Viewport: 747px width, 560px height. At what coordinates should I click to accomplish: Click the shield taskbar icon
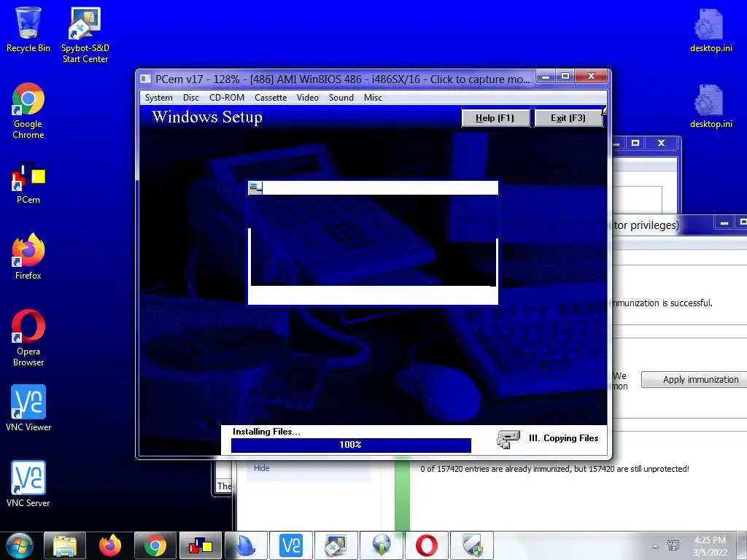click(x=472, y=545)
